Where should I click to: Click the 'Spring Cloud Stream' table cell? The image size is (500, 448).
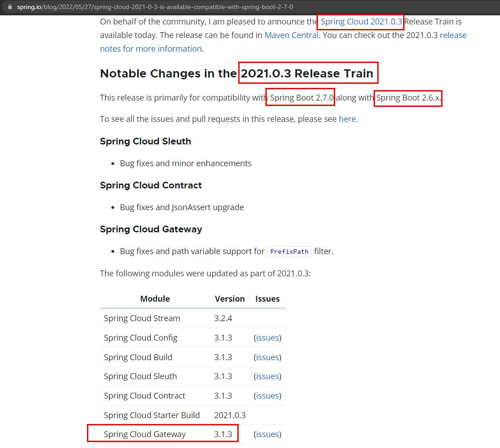point(142,318)
